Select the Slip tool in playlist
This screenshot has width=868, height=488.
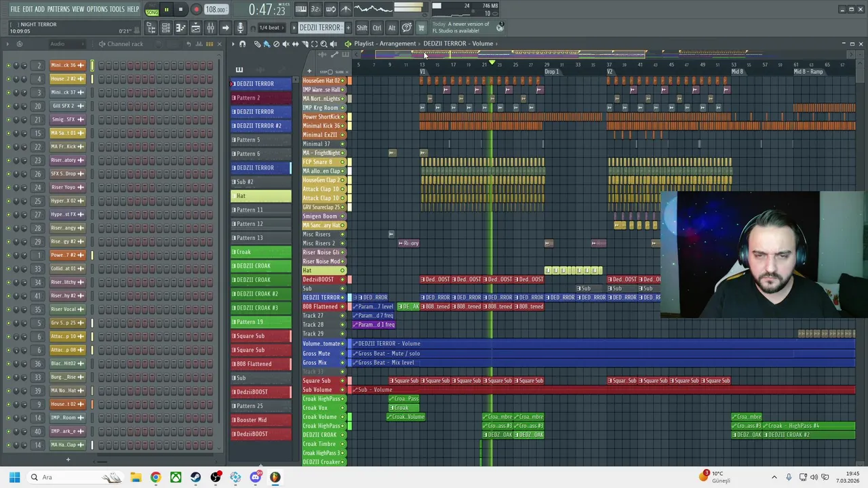pos(295,44)
